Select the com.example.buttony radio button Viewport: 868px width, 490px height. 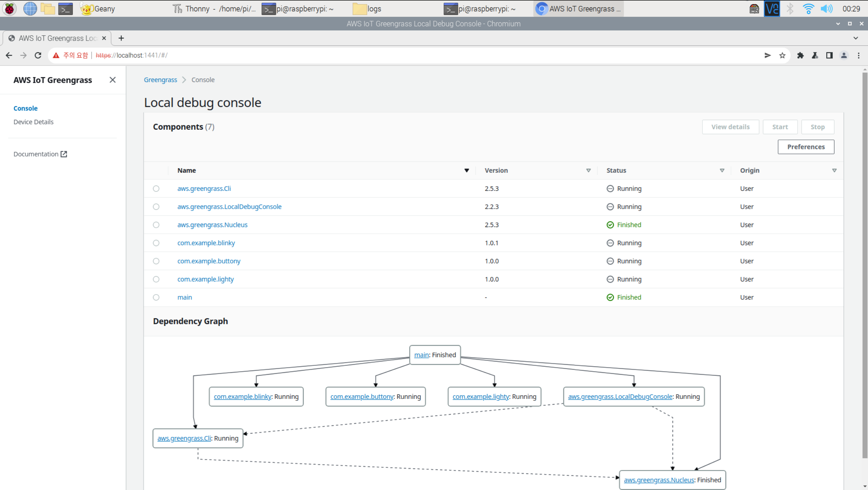click(156, 261)
